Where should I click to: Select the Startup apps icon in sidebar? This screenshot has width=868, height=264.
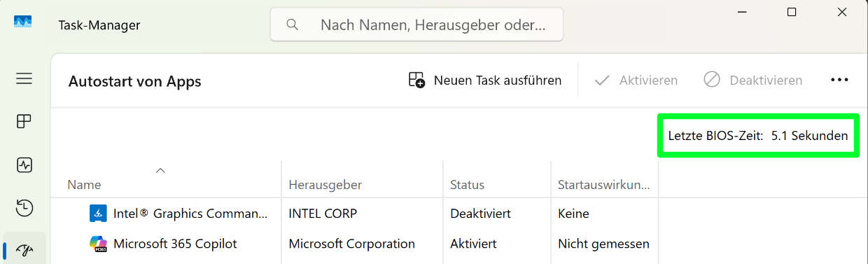click(x=24, y=250)
